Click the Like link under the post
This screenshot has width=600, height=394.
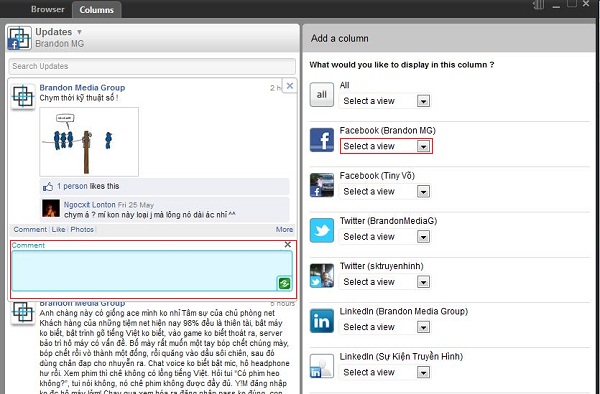(x=58, y=230)
